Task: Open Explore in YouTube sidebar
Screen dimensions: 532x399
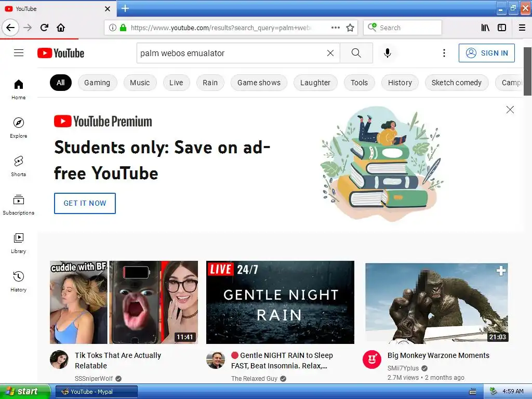Action: coord(19,128)
